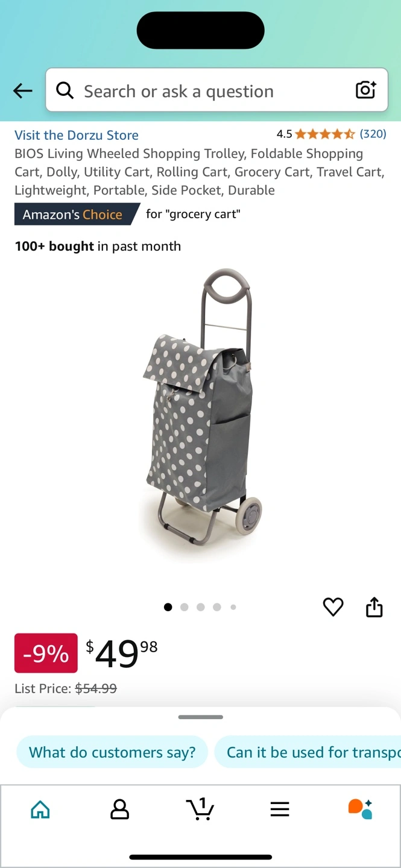Open camera lens search icon
The width and height of the screenshot is (401, 868).
coord(365,90)
